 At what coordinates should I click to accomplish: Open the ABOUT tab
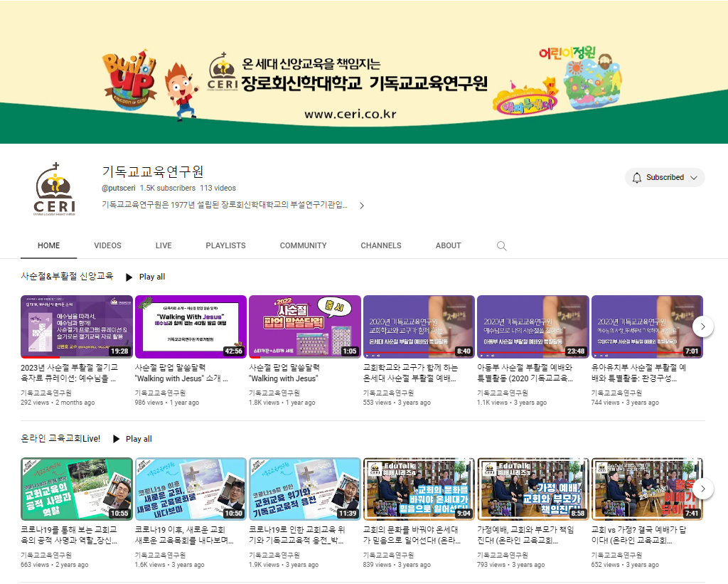point(448,245)
